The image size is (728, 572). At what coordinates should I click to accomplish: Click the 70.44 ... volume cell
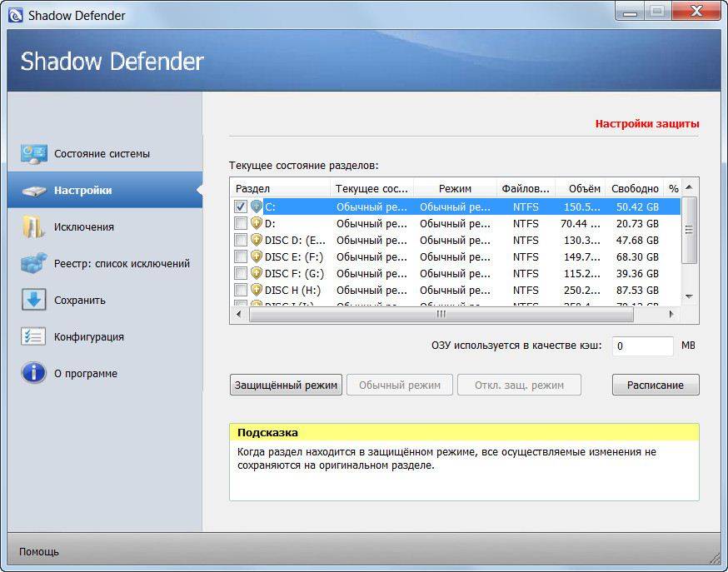coord(581,224)
